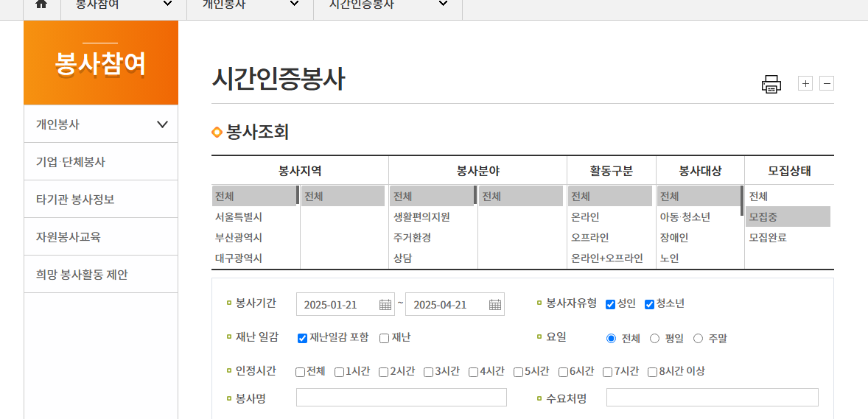
Task: Select 아동·청소년 in 봉사대상 list
Action: tap(699, 217)
